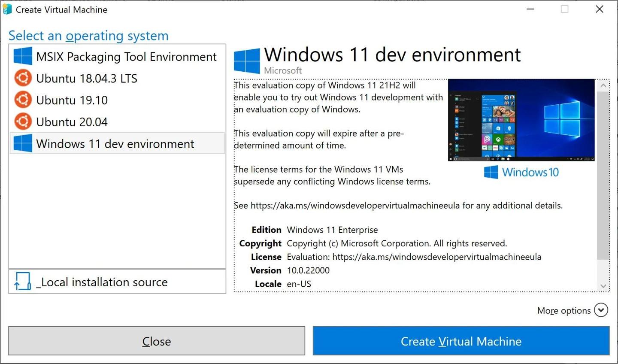Click the Create Virtual Machine app icon in titlebar

click(x=7, y=9)
